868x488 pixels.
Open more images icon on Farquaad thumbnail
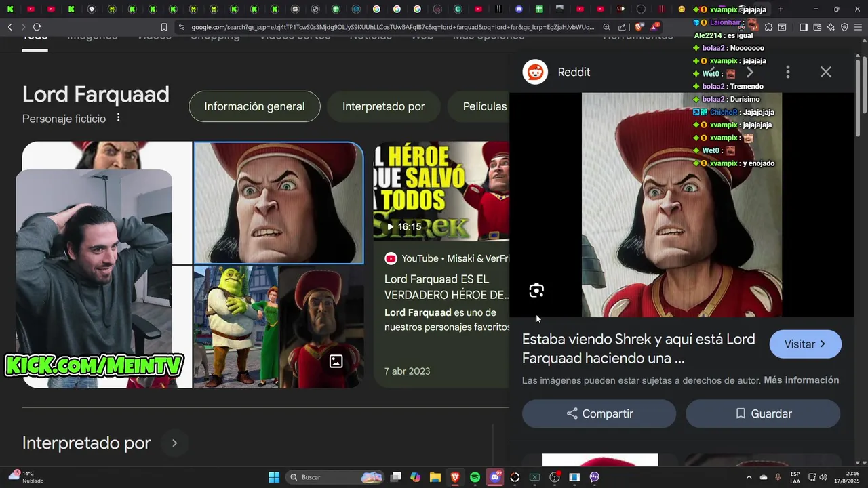tap(336, 361)
